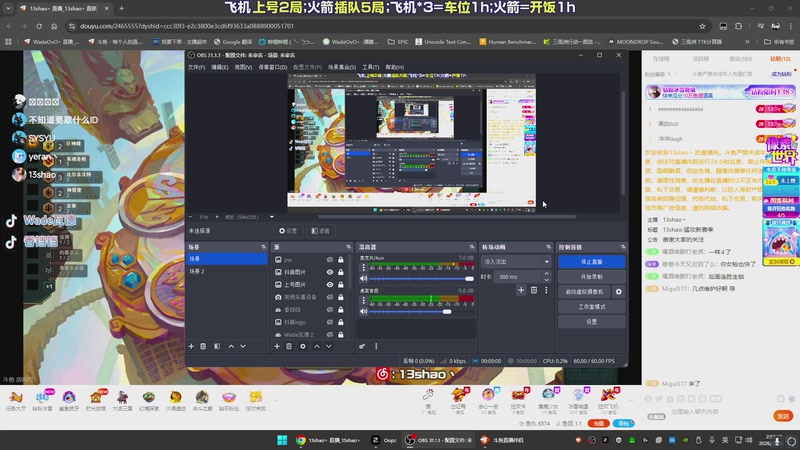
Task: Open 工具(T) menu in OBS
Action: coord(370,67)
